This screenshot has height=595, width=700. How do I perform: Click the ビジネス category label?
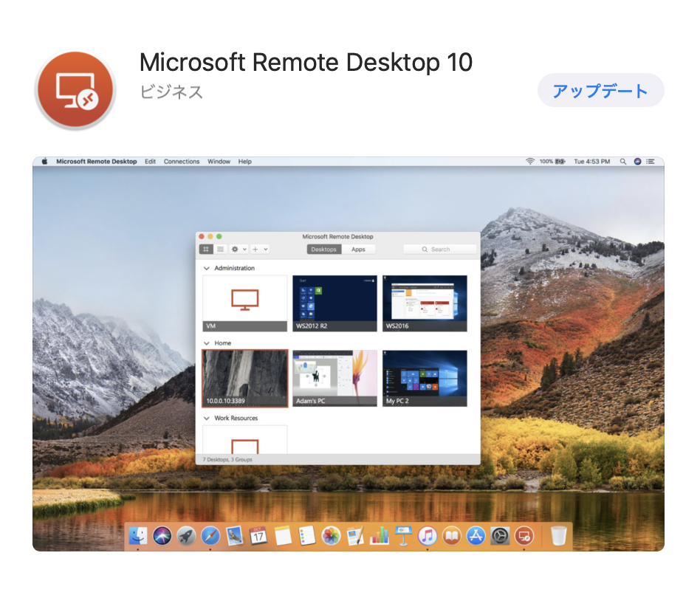point(171,92)
